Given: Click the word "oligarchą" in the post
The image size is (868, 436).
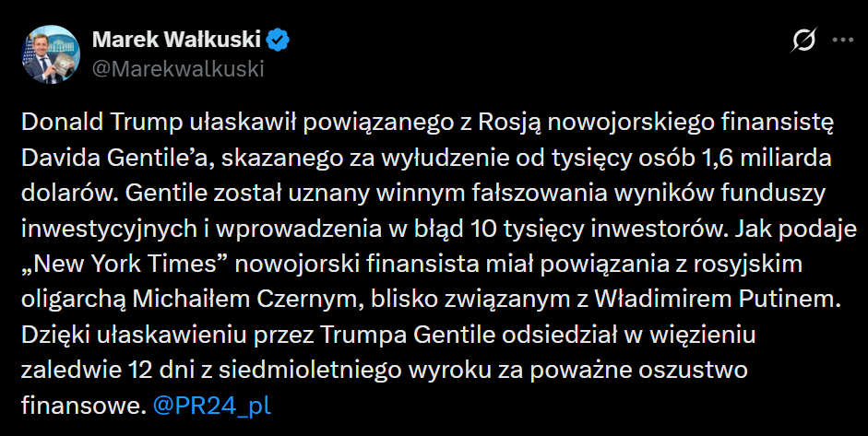Looking at the screenshot, I should [64, 299].
